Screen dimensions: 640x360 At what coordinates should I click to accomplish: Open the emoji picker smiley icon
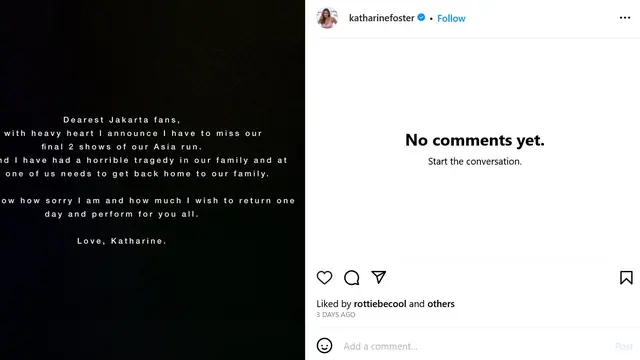[324, 346]
